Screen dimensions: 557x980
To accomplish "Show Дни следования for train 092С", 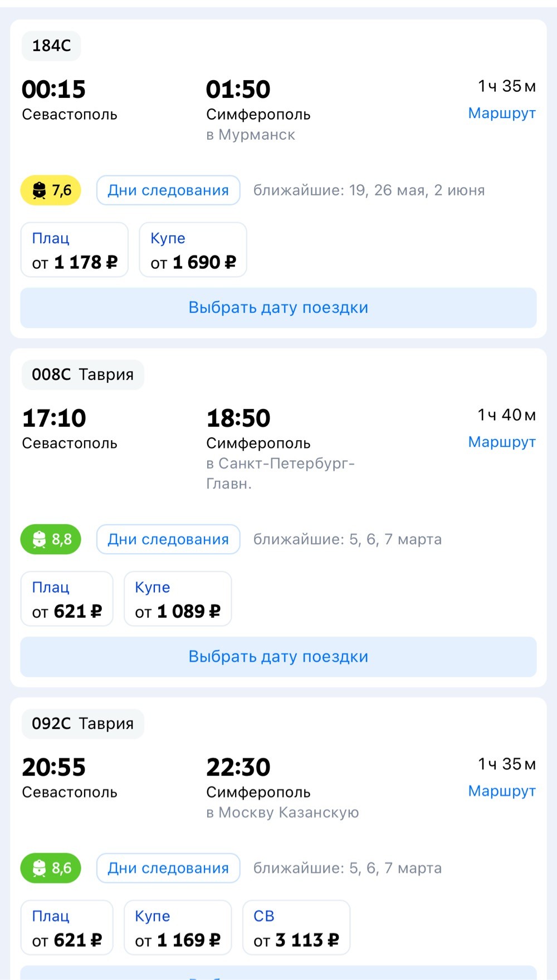I will [x=168, y=868].
